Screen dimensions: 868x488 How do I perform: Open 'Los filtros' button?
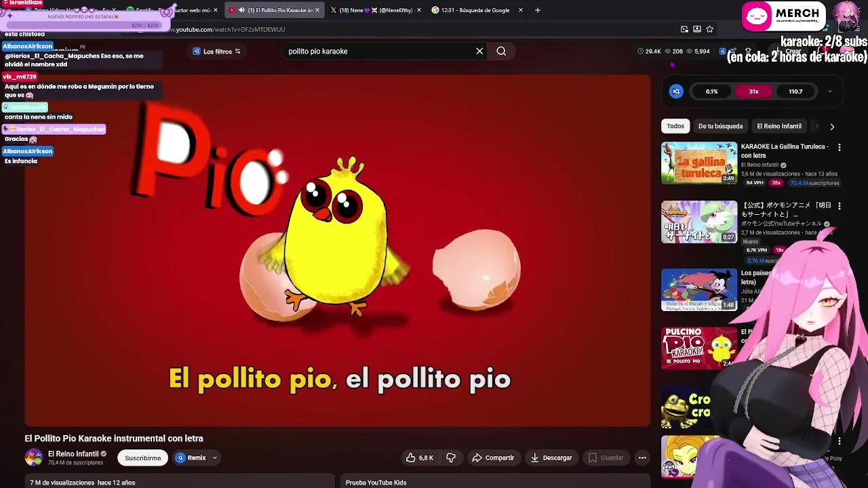[x=217, y=52]
